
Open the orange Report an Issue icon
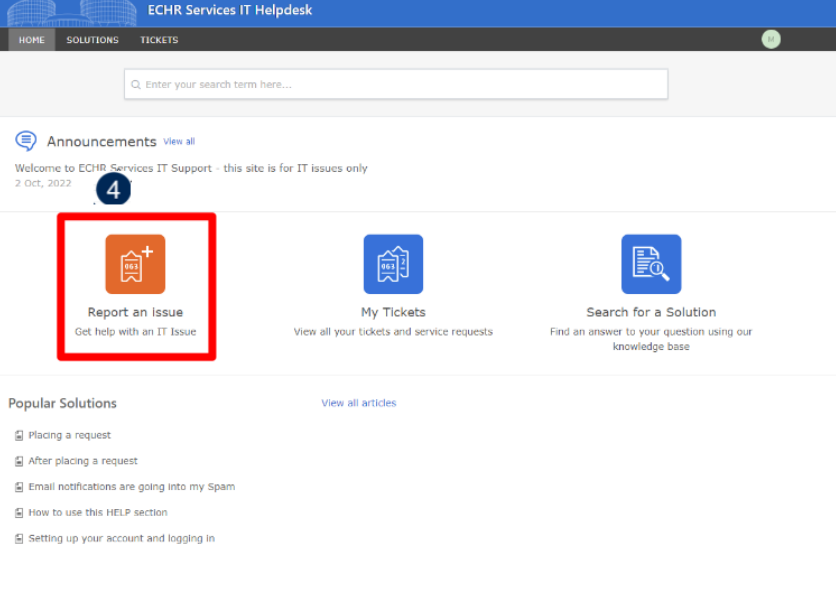pos(135,264)
